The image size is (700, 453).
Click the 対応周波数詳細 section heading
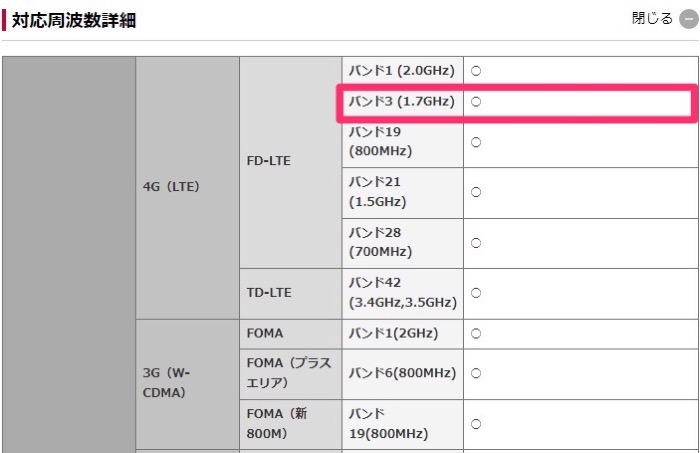click(x=74, y=20)
